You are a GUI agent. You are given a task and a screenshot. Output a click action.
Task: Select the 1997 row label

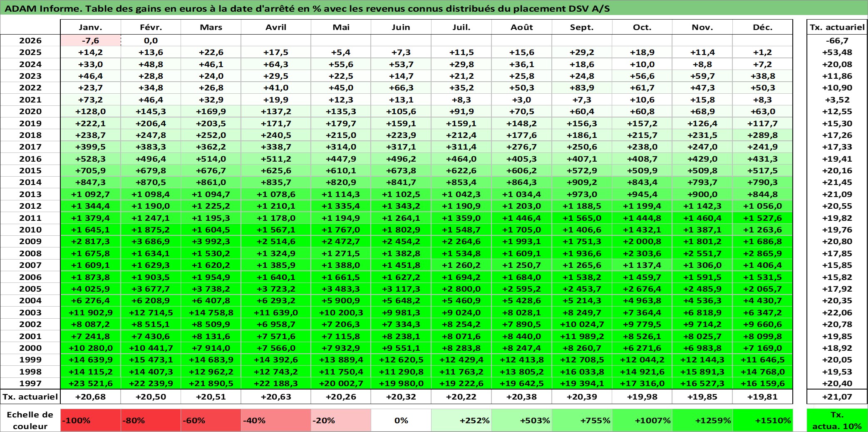30,383
